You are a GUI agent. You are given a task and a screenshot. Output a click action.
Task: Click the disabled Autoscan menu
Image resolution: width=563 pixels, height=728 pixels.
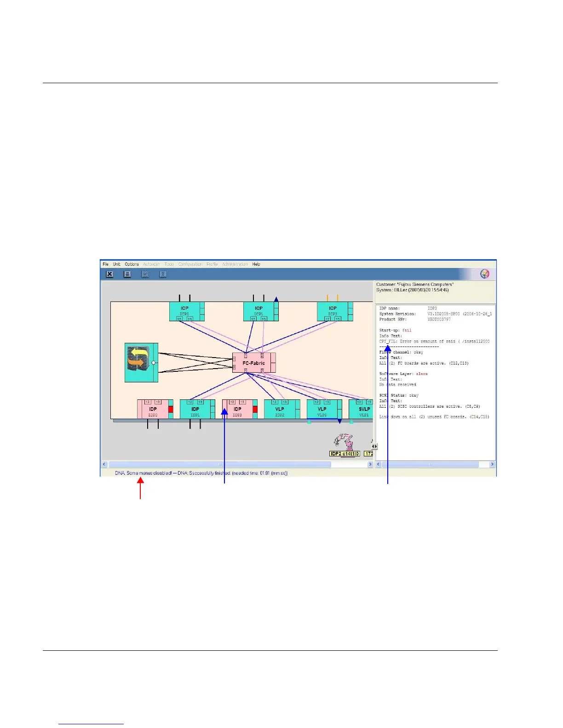pyautogui.click(x=151, y=264)
